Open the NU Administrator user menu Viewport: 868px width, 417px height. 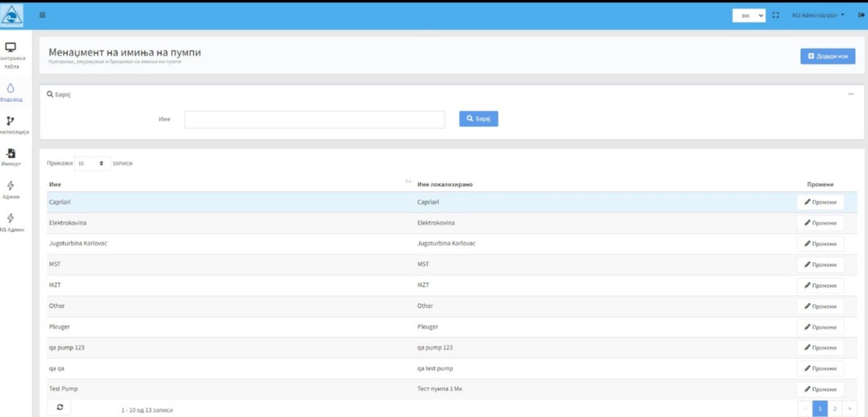(819, 16)
